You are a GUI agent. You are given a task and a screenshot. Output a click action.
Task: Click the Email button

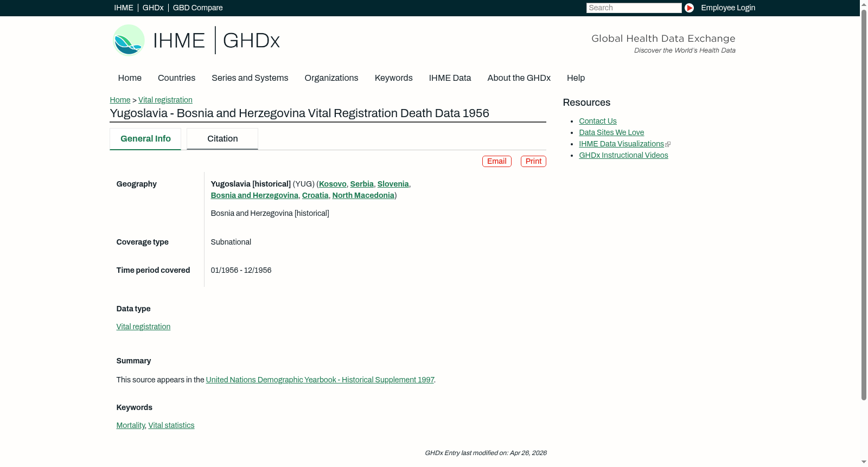point(496,161)
